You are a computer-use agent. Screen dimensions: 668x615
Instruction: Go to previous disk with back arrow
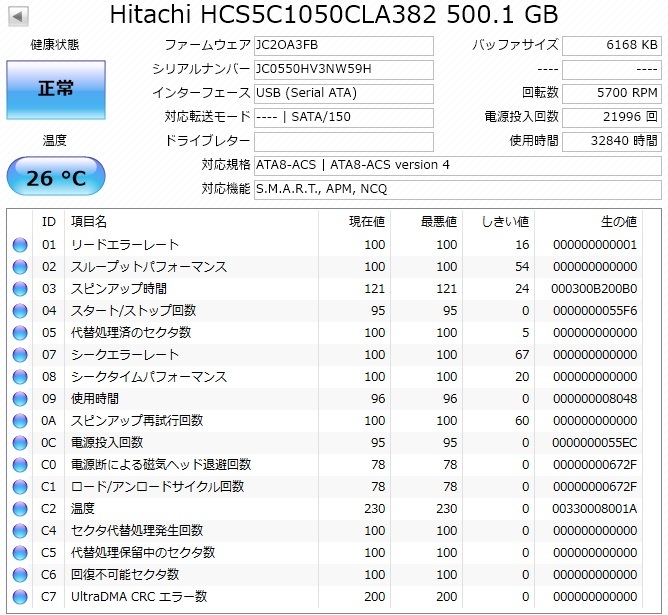18,16
